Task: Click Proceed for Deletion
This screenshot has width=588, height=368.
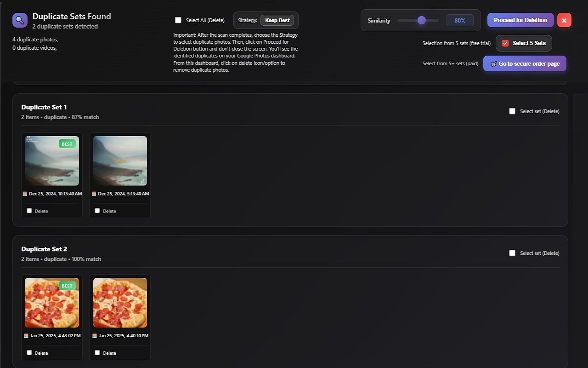Action: click(520, 20)
